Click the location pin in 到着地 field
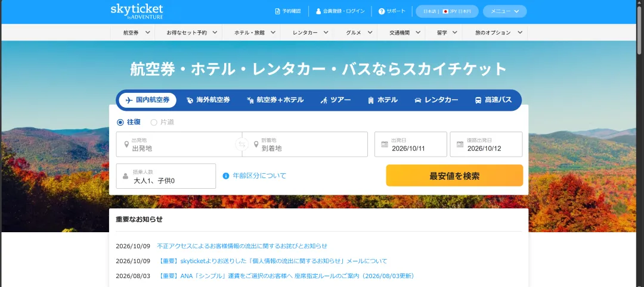 click(256, 144)
